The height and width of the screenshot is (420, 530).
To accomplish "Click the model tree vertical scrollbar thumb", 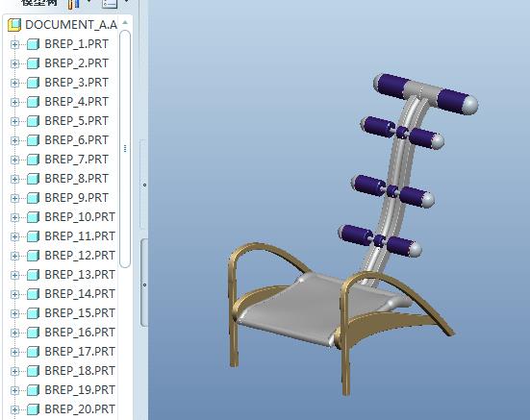I will [125, 149].
